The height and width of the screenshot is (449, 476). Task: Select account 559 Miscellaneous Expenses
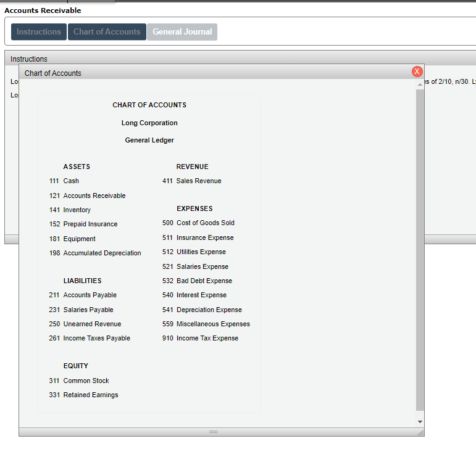tap(206, 324)
